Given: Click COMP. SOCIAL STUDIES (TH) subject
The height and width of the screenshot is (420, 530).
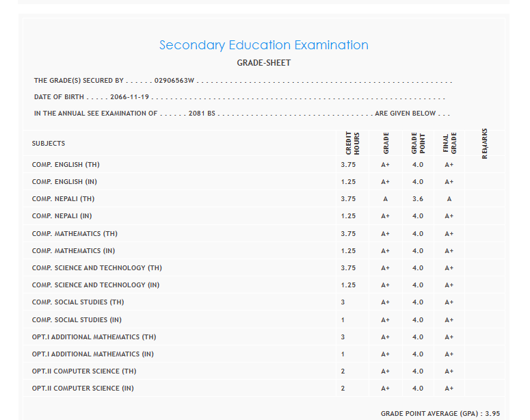Looking at the screenshot, I should click(77, 302).
